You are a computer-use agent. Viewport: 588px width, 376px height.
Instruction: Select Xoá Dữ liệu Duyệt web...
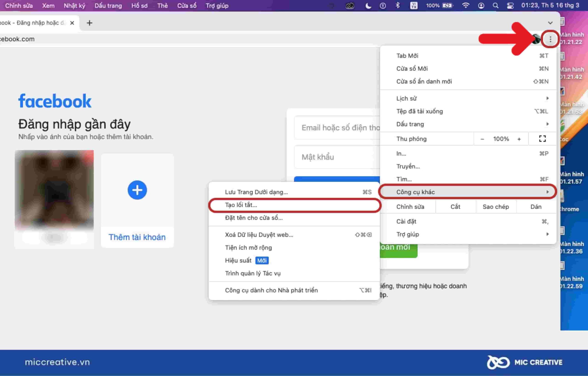(294, 235)
